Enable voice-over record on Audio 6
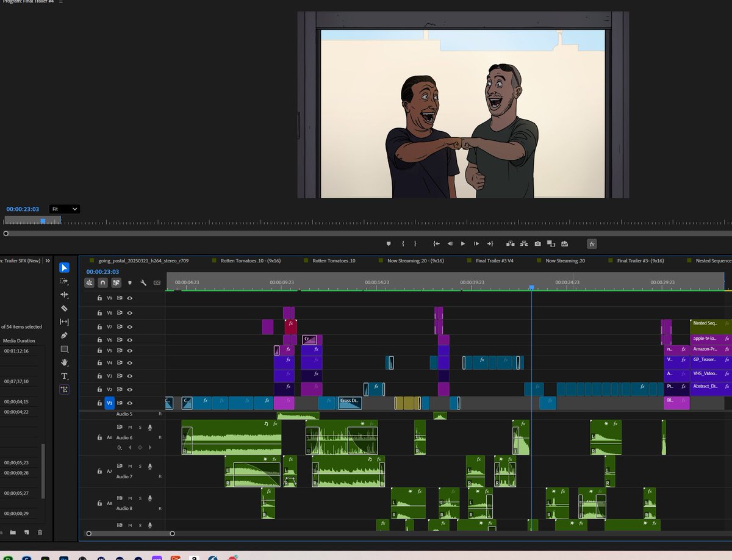The width and height of the screenshot is (732, 560). (149, 427)
